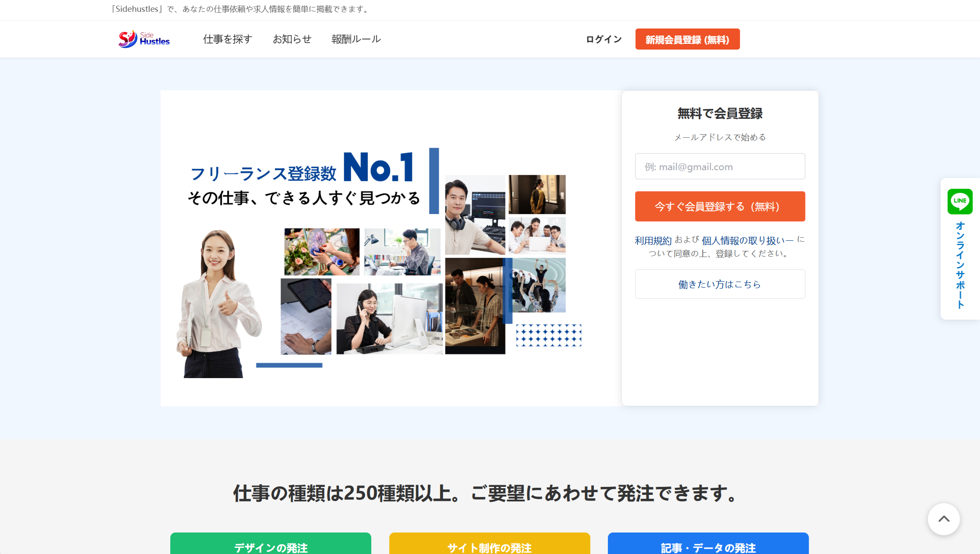The image size is (980, 554).
Task: Open the green LINE support icon
Action: point(960,201)
